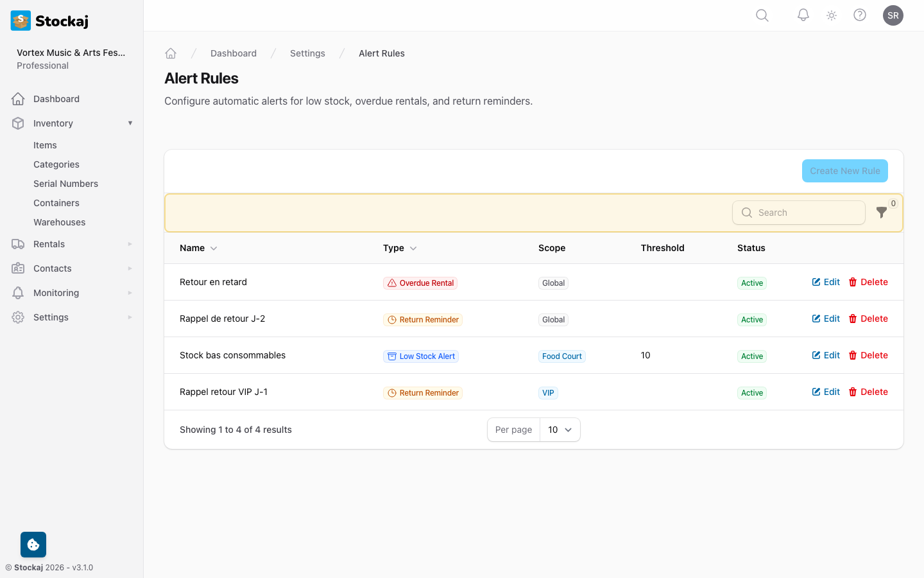Navigate to Settings via the breadcrumb

(x=307, y=53)
